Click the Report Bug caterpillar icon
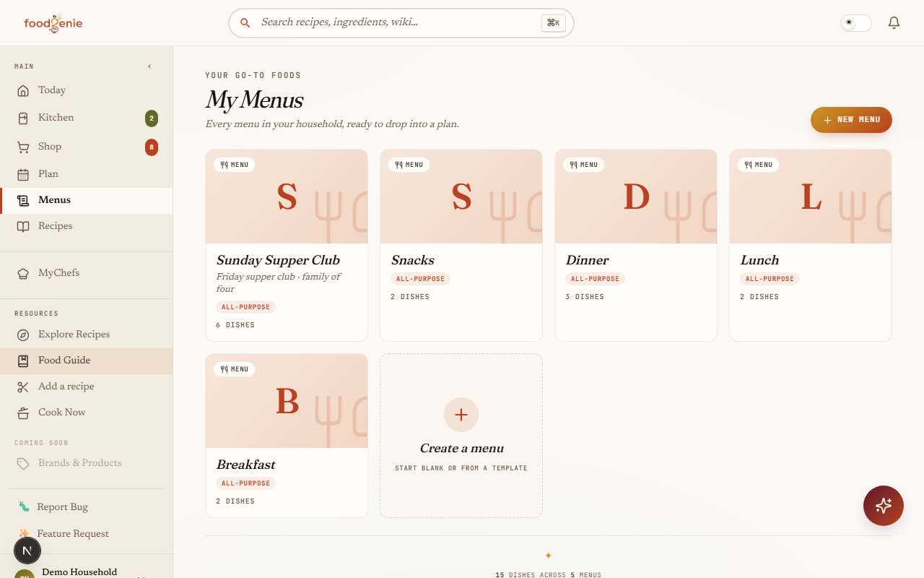This screenshot has height=578, width=924. coord(24,507)
